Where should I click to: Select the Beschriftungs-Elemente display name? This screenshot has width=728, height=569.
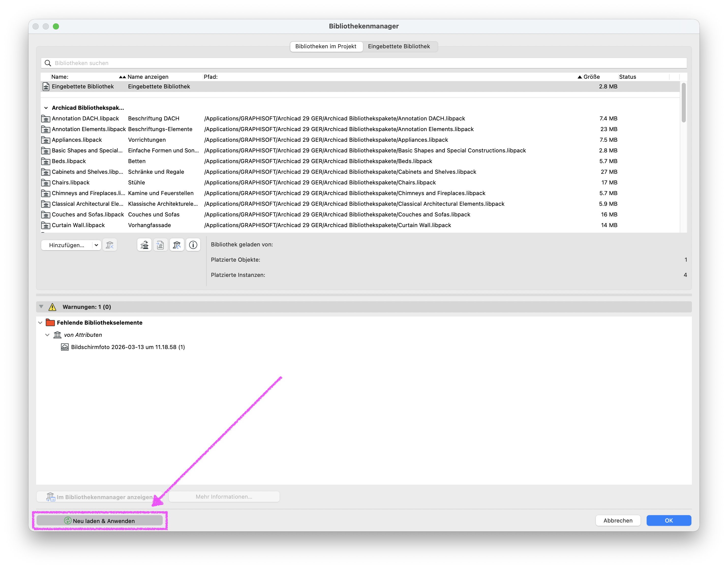(x=160, y=129)
